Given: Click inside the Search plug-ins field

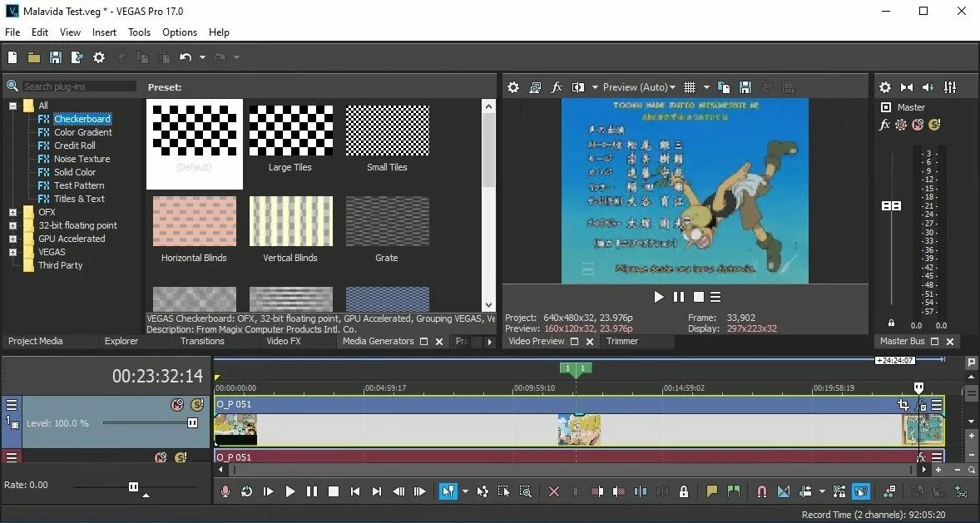Looking at the screenshot, I should [x=79, y=86].
